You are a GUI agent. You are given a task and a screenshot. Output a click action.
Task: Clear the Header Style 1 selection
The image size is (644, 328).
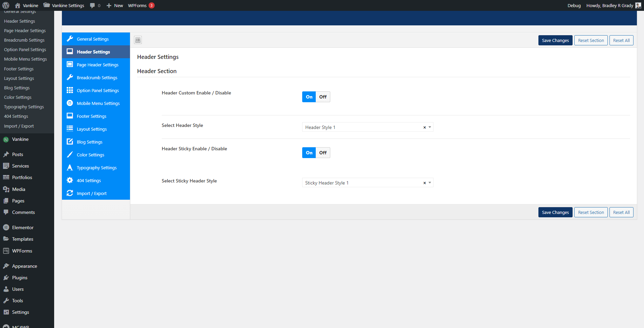click(x=424, y=128)
